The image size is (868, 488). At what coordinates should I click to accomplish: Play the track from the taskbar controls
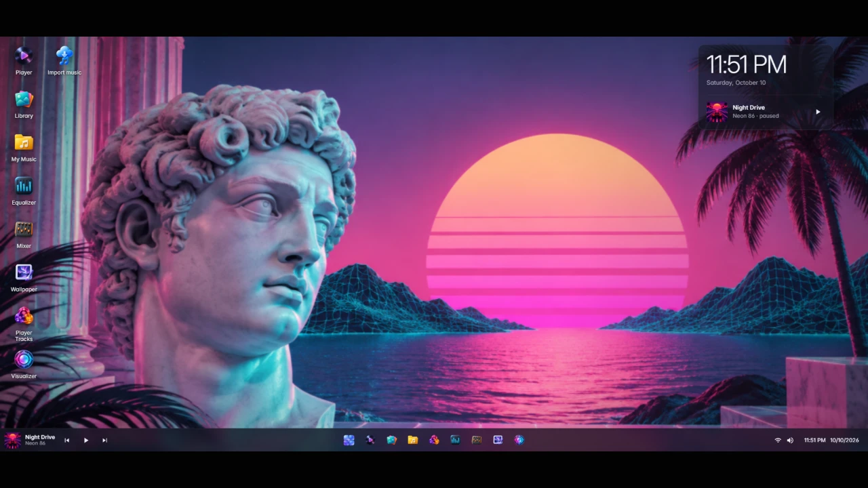pos(85,441)
